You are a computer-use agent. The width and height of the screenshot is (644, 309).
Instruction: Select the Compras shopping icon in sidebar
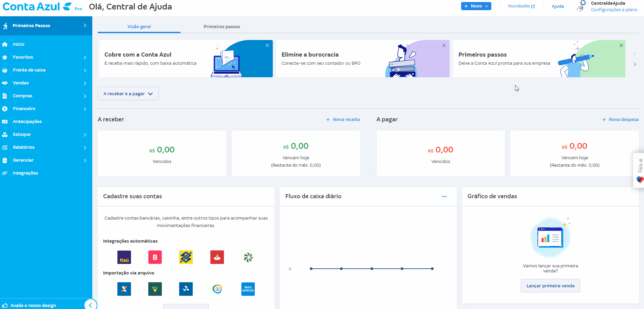[5, 96]
